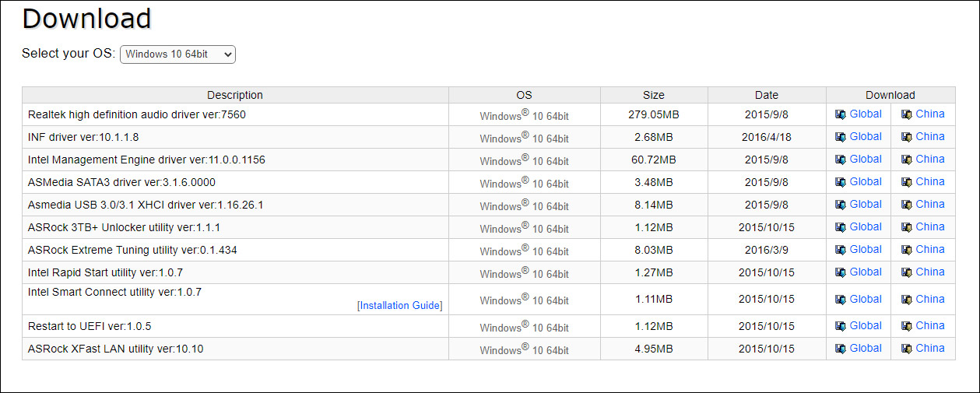Download Restart to UEFI via China link
Screen dimensions: 980x393
(930, 325)
